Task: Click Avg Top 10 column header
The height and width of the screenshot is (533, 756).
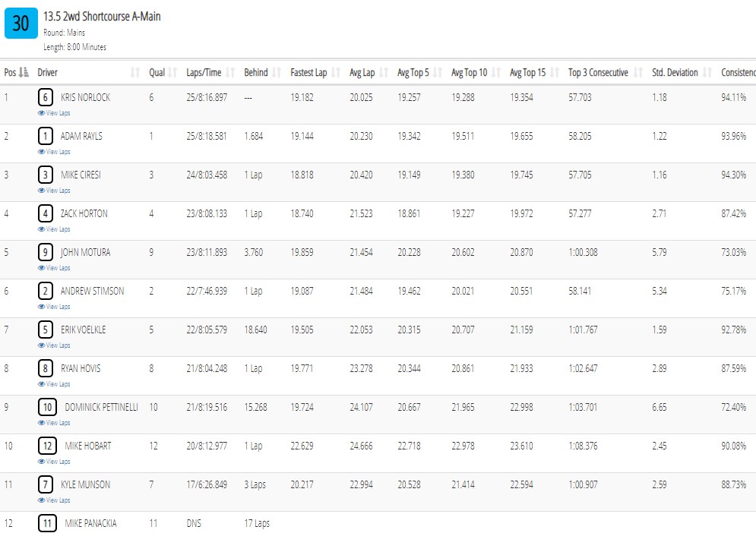Action: (x=469, y=73)
